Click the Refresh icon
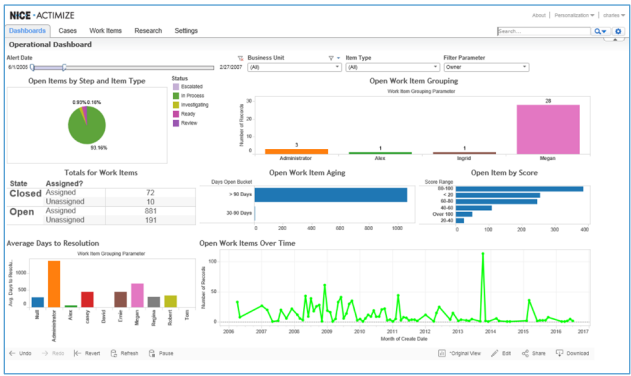Image resolution: width=631 pixels, height=376 pixels. pyautogui.click(x=114, y=353)
